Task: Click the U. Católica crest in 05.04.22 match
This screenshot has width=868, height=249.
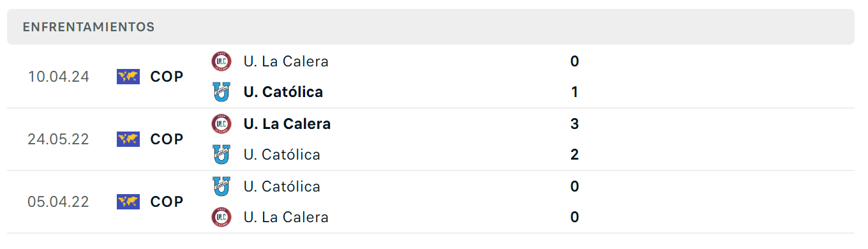Action: pos(221,186)
